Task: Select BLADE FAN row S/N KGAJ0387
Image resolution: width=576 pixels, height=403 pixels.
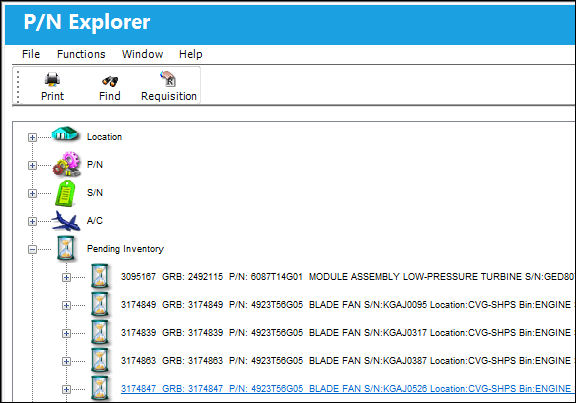Action: pyautogui.click(x=348, y=360)
